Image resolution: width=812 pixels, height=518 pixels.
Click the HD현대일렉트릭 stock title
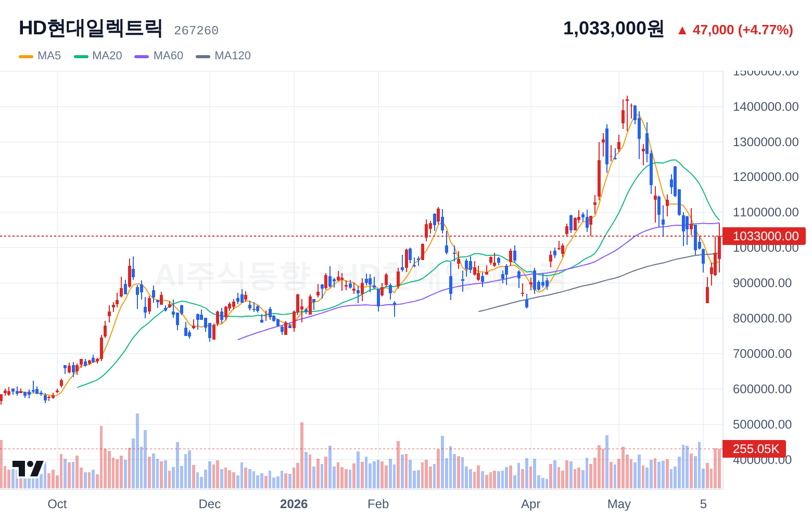tap(91, 28)
